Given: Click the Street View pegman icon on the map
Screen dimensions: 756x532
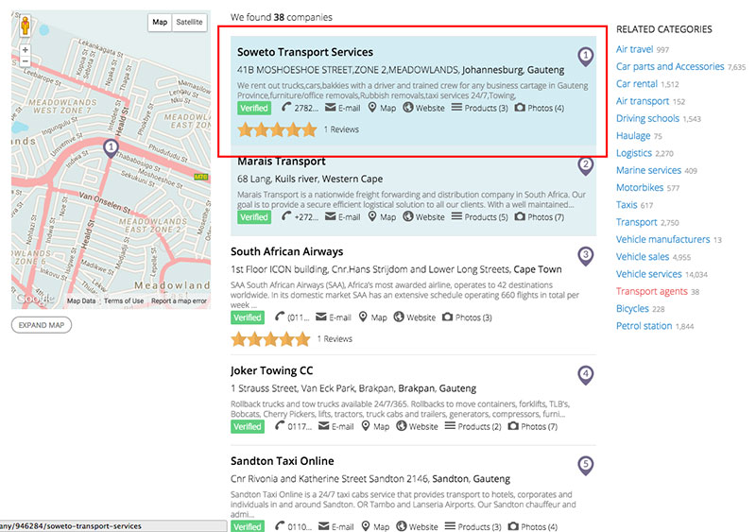Looking at the screenshot, I should pos(26,26).
